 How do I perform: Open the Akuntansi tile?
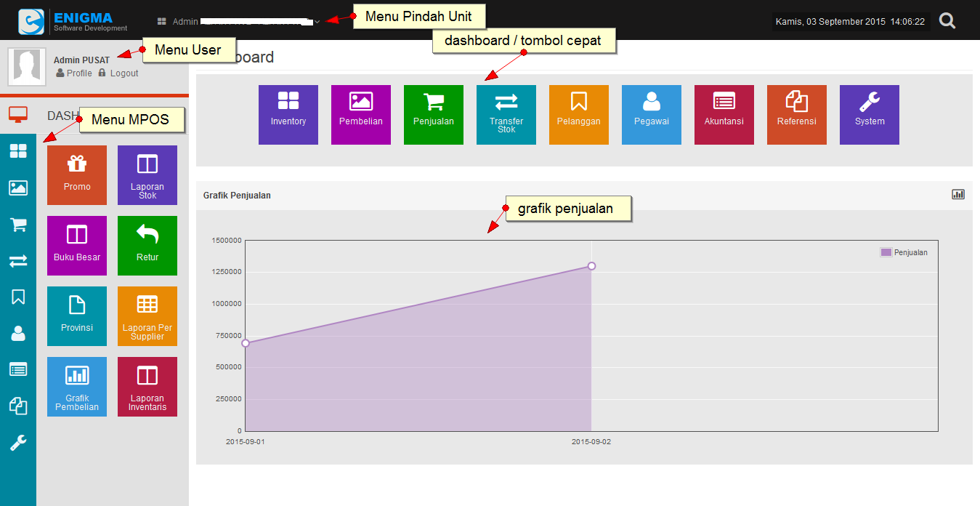[724, 115]
